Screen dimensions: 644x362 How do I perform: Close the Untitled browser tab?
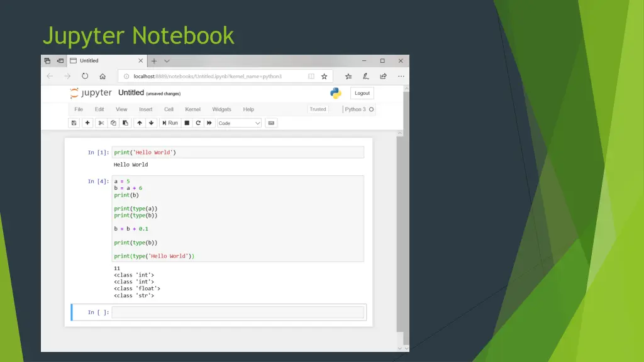(x=140, y=61)
